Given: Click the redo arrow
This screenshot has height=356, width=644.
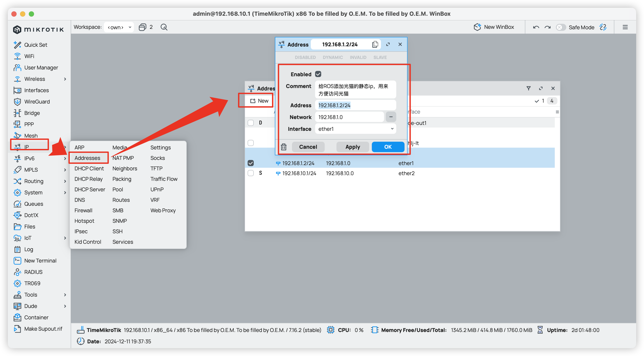Looking at the screenshot, I should 547,27.
